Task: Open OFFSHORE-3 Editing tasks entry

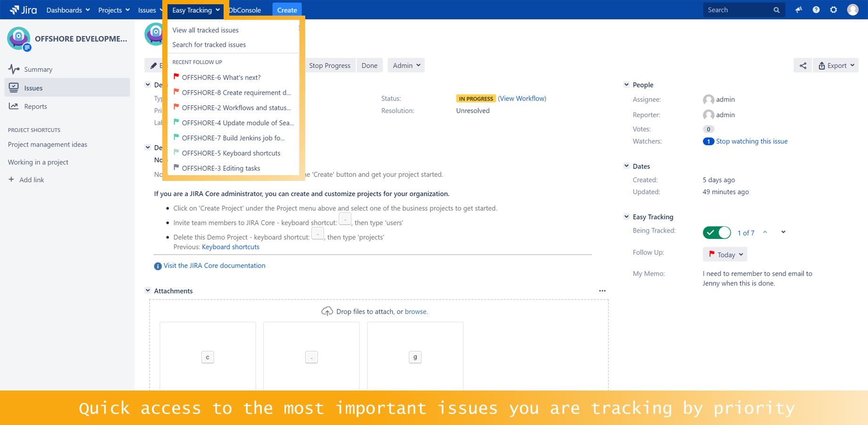Action: click(234, 168)
